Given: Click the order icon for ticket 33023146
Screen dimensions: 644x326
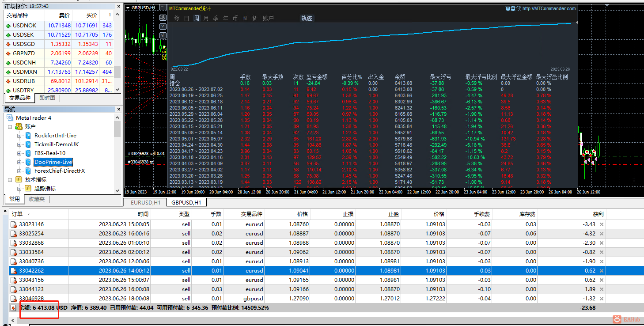Looking at the screenshot, I should (14, 224).
